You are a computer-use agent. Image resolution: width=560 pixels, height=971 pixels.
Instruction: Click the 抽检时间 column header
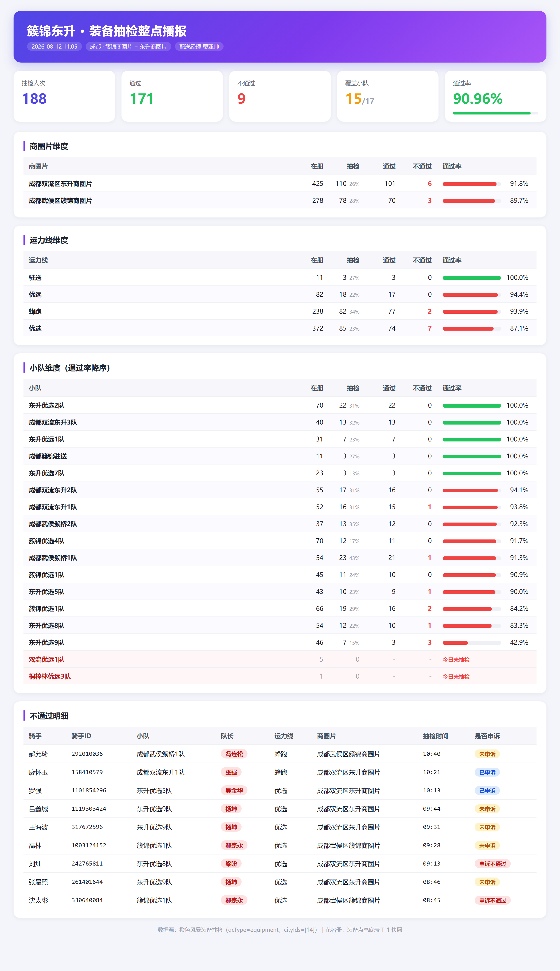click(435, 736)
